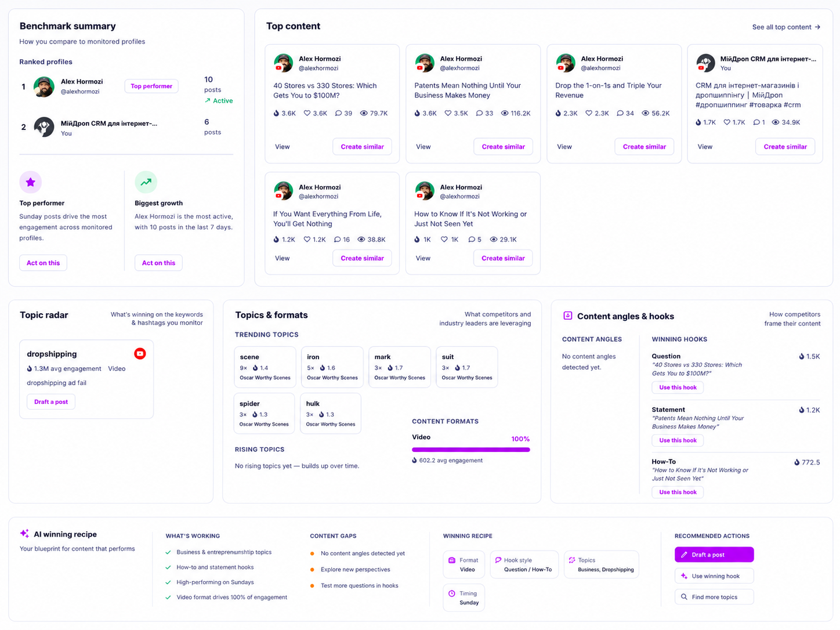Click the views eye icon showing 79.7K

pyautogui.click(x=364, y=113)
